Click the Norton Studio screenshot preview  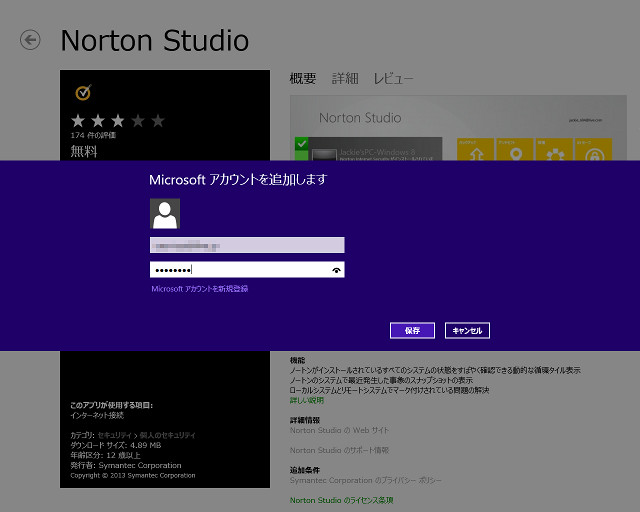(x=458, y=128)
